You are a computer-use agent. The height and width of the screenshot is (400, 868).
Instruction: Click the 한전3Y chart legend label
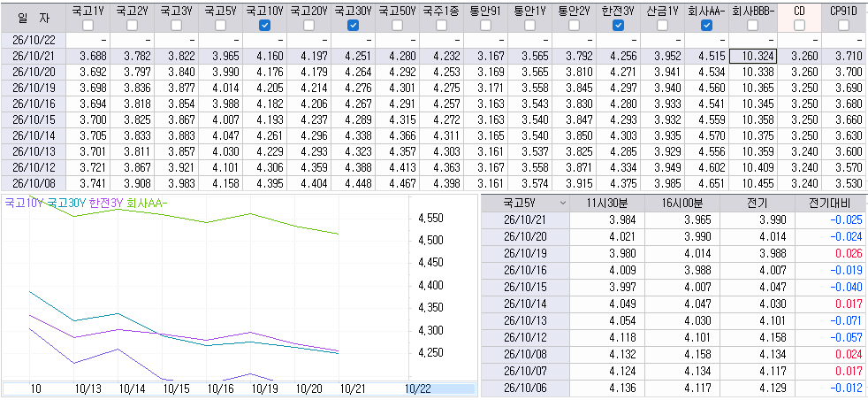tap(106, 203)
